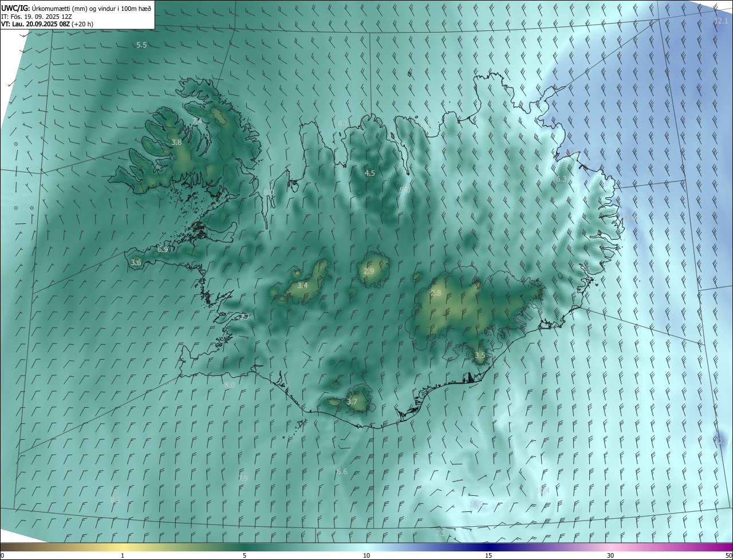Click the 6.6 value label
The height and width of the screenshot is (560, 733).
tap(342, 471)
